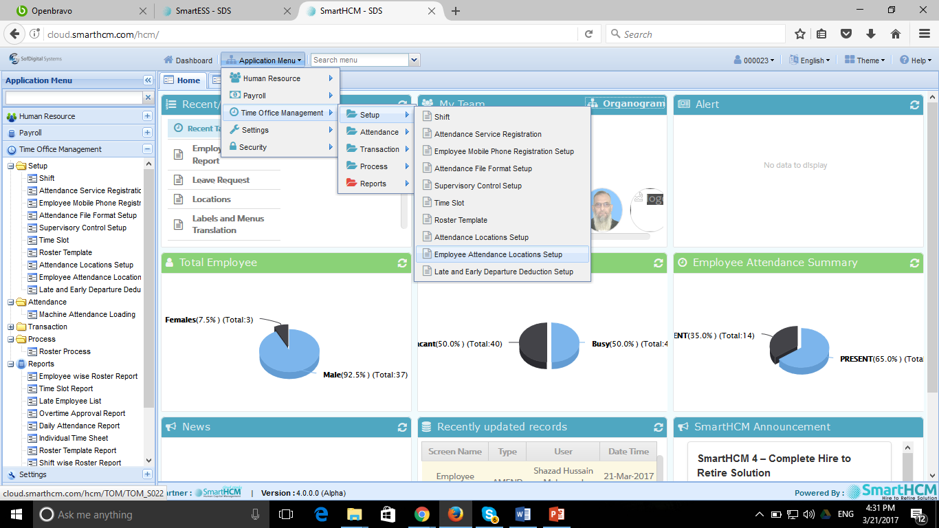The width and height of the screenshot is (939, 528).
Task: Open the browser downloads arrow icon
Action: 871,34
